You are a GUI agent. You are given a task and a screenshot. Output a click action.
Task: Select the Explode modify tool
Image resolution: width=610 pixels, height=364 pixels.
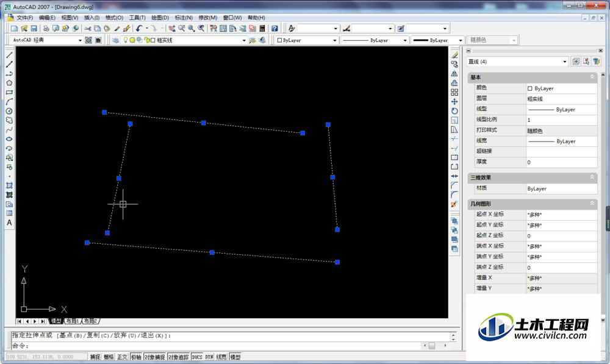click(454, 204)
